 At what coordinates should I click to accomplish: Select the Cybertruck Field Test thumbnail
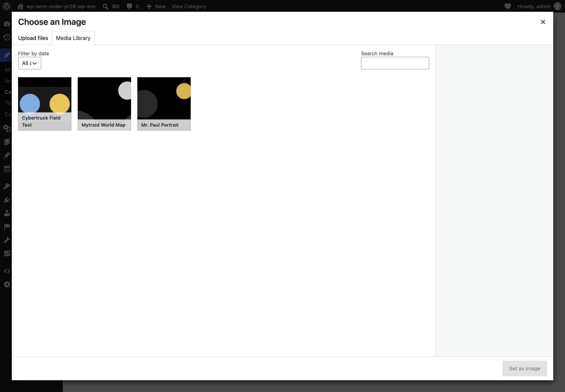[45, 104]
